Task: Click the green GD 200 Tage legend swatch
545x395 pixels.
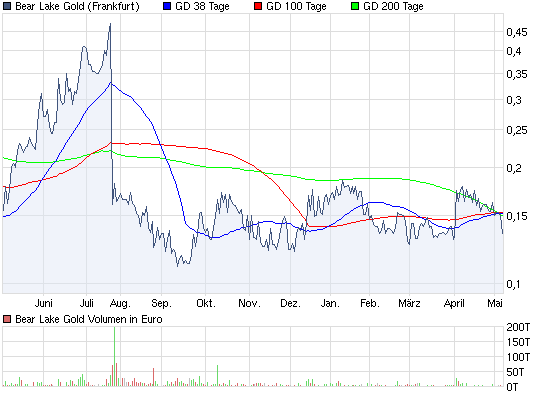Action: coord(355,6)
